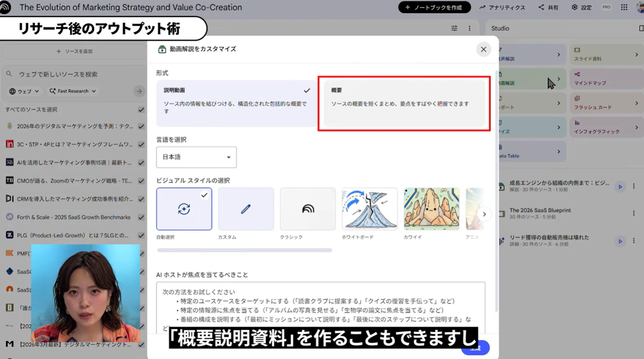This screenshot has width=644, height=359.
Task: Submit web search with arrow icon
Action: coord(139,91)
